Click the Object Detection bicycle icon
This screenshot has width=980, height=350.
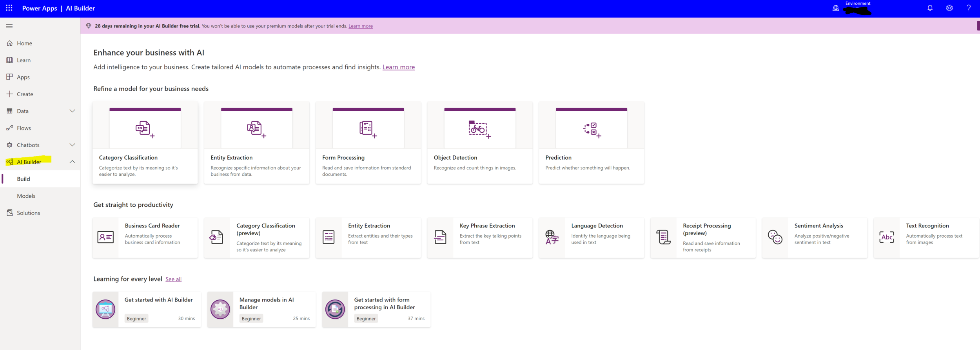pyautogui.click(x=479, y=129)
